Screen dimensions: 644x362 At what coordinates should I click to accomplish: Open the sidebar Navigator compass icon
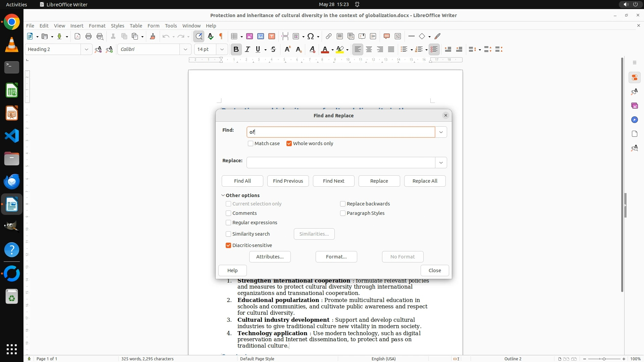pos(634,120)
